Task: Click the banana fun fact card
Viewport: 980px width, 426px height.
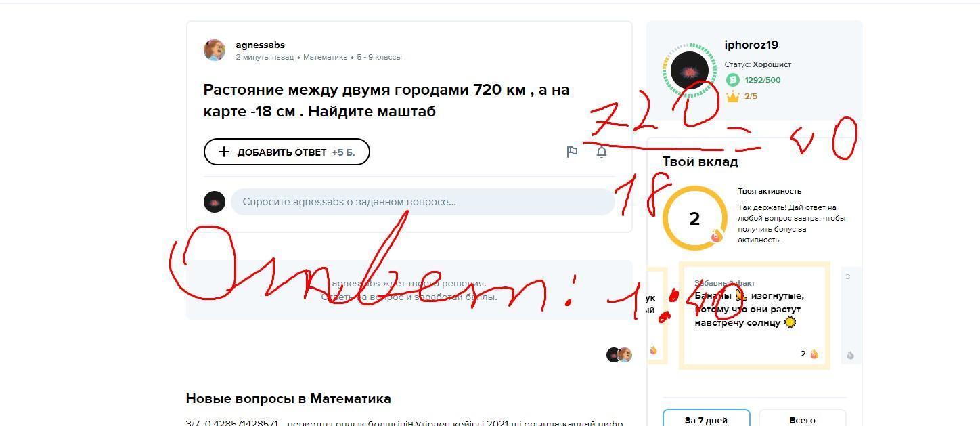Action: tap(755, 316)
